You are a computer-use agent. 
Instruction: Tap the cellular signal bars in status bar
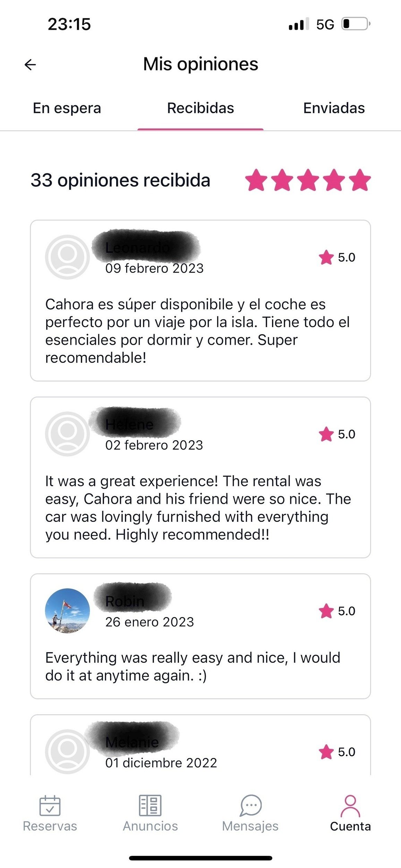coord(298,24)
